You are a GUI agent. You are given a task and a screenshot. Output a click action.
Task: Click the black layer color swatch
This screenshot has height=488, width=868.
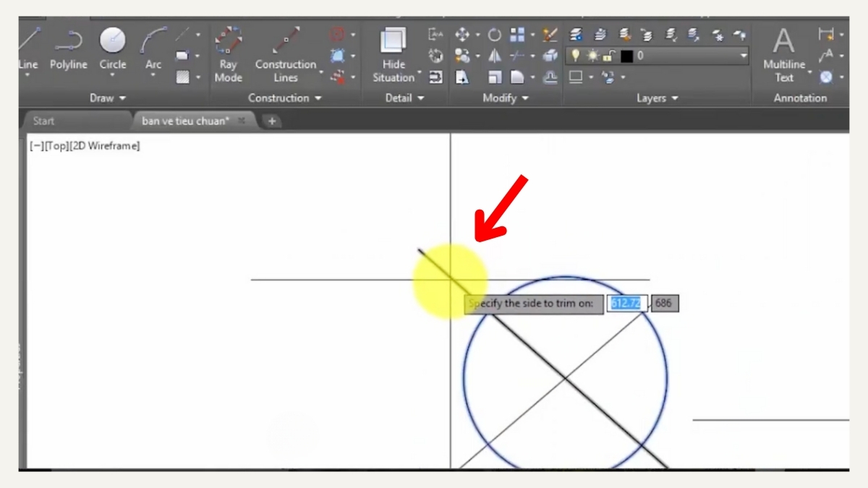tap(626, 56)
